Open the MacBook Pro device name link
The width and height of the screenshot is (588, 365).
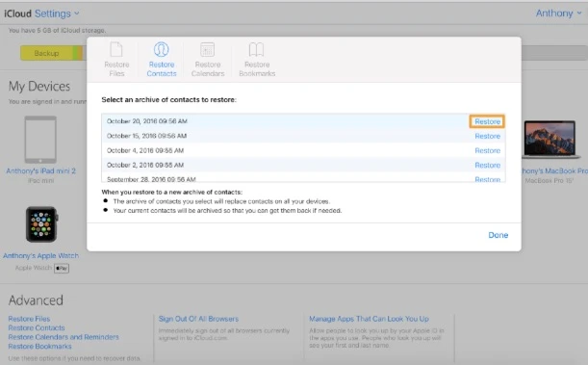pyautogui.click(x=554, y=171)
